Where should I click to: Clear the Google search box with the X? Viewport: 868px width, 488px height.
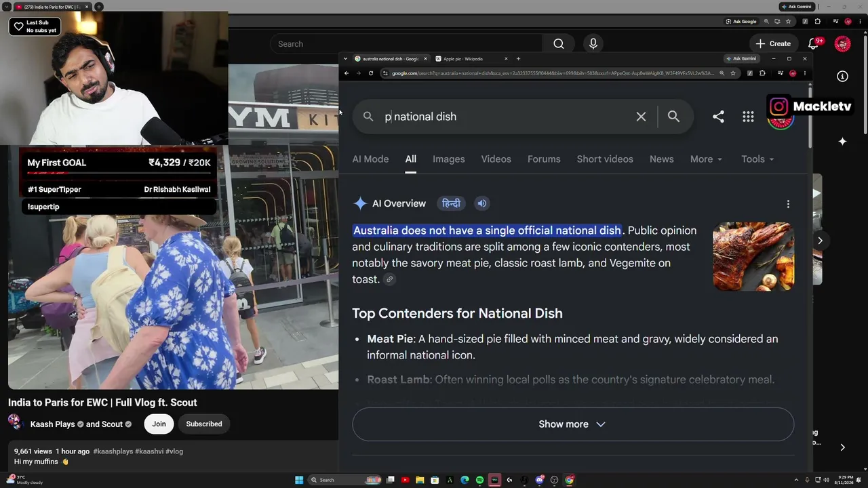[x=641, y=117]
